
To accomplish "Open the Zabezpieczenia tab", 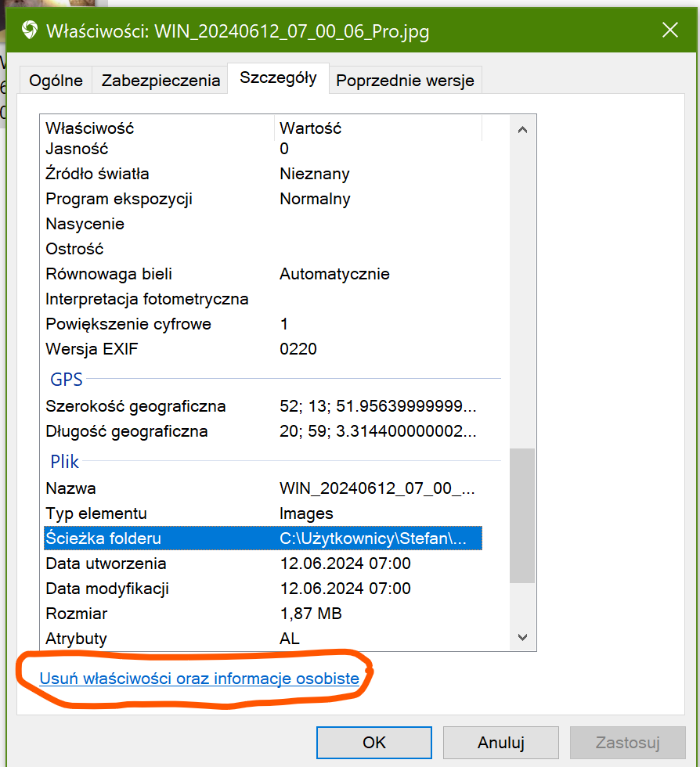I will coord(161,81).
